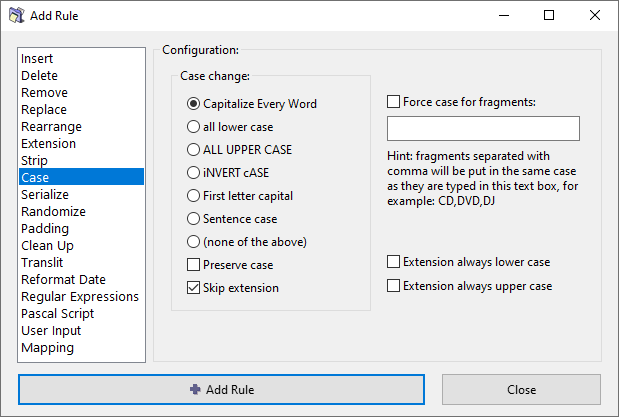The height and width of the screenshot is (417, 619).
Task: Pick First letter capital option
Action: click(x=194, y=195)
